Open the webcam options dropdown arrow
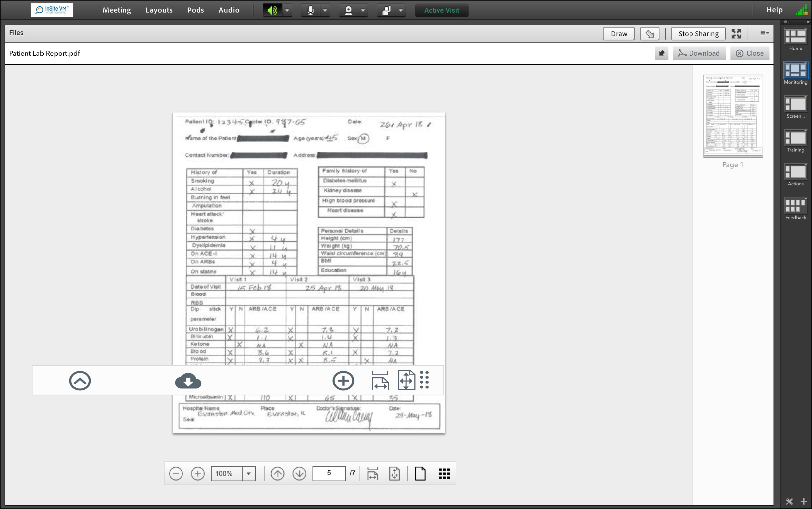Viewport: 812px width, 509px height. (363, 10)
